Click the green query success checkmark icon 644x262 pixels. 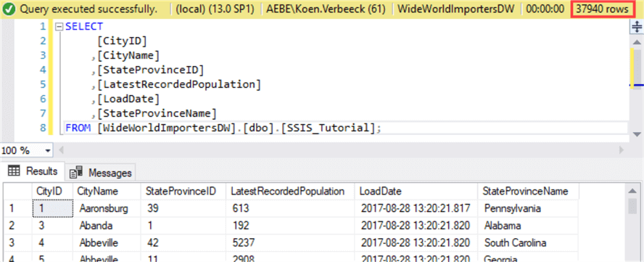9,9
